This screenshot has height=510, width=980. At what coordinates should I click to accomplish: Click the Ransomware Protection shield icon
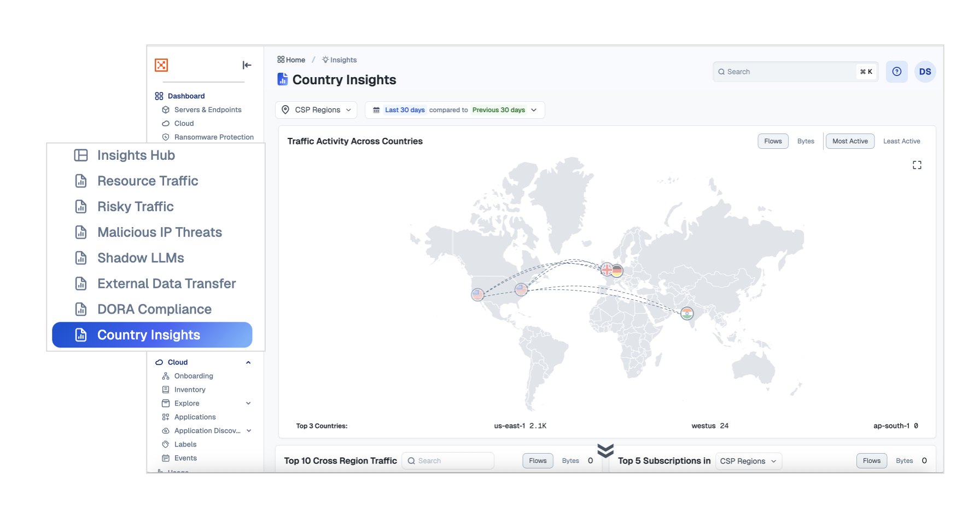click(166, 137)
